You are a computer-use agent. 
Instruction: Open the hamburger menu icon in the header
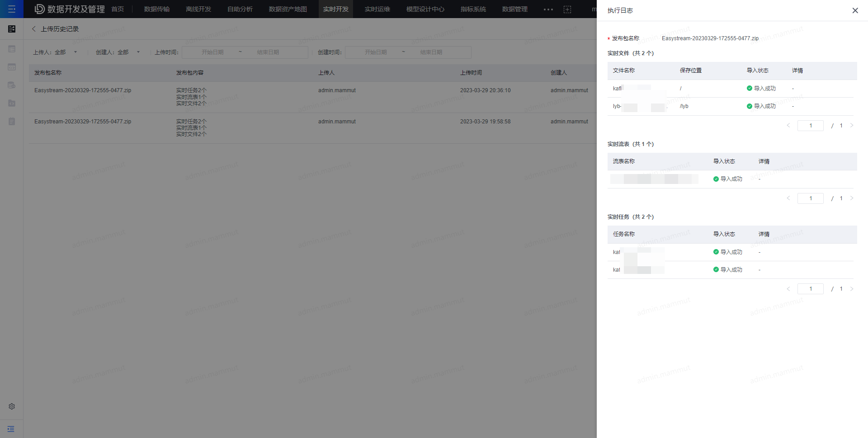click(x=12, y=9)
